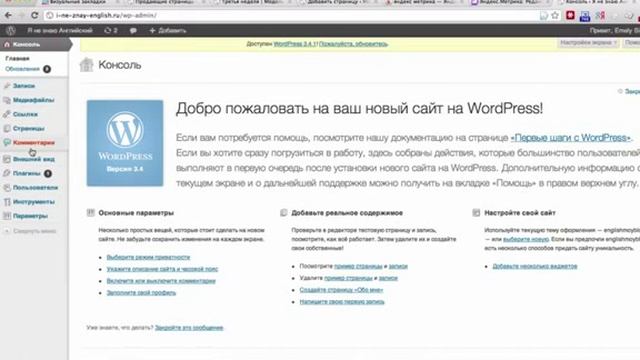The width and height of the screenshot is (640, 360).
Task: Click the icon beside Добавьте реальное содержимое heading
Action: tap(284, 213)
